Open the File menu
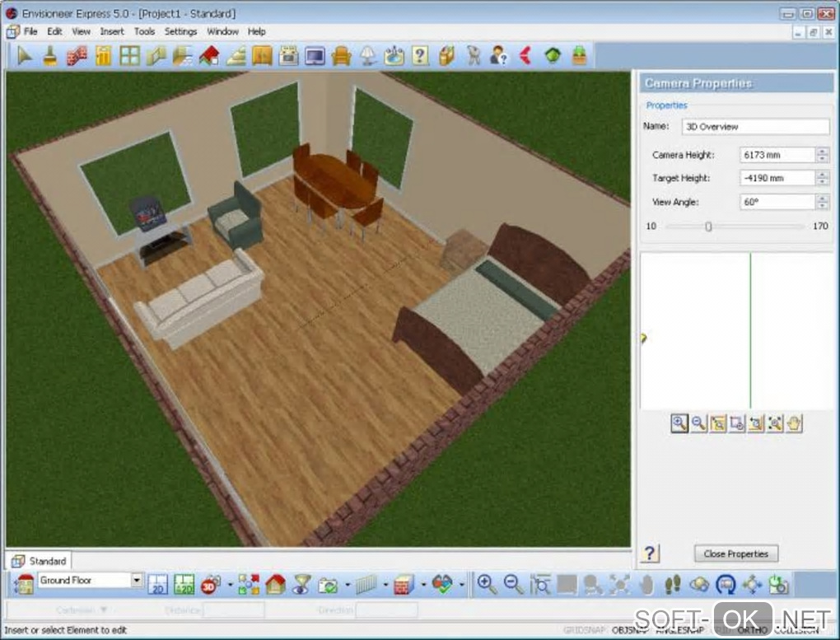The image size is (840, 640). coord(30,31)
